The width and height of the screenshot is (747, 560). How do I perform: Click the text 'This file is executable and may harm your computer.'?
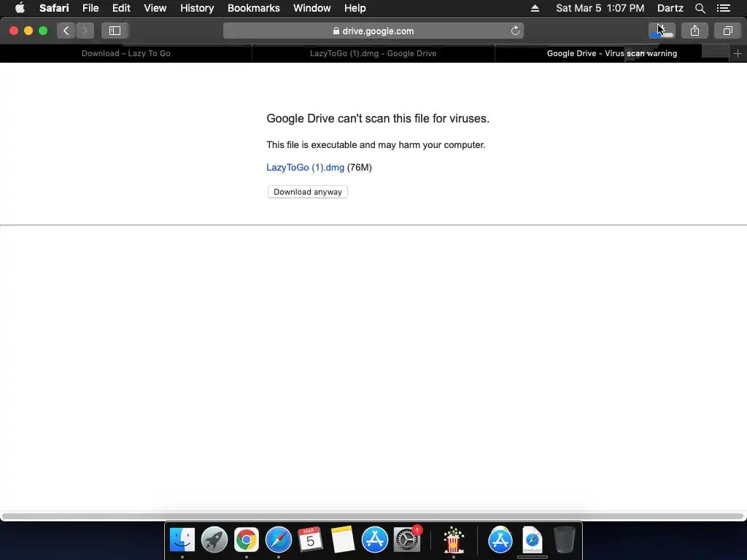376,145
